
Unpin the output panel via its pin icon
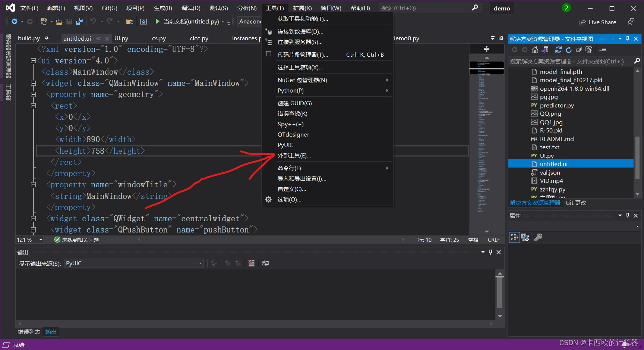[x=490, y=252]
